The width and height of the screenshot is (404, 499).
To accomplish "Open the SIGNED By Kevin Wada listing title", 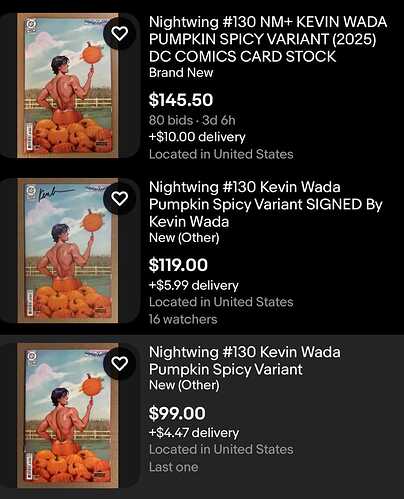I will pos(266,204).
